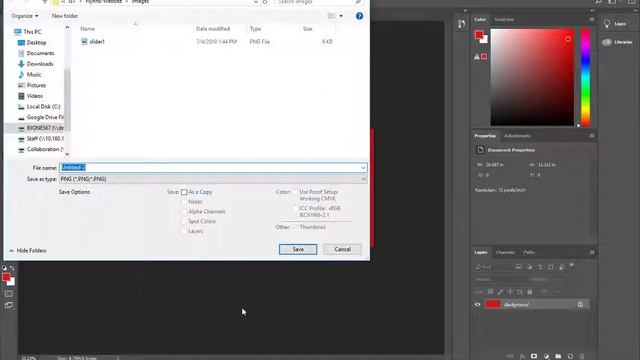Sort files by the Type column

coord(256,29)
